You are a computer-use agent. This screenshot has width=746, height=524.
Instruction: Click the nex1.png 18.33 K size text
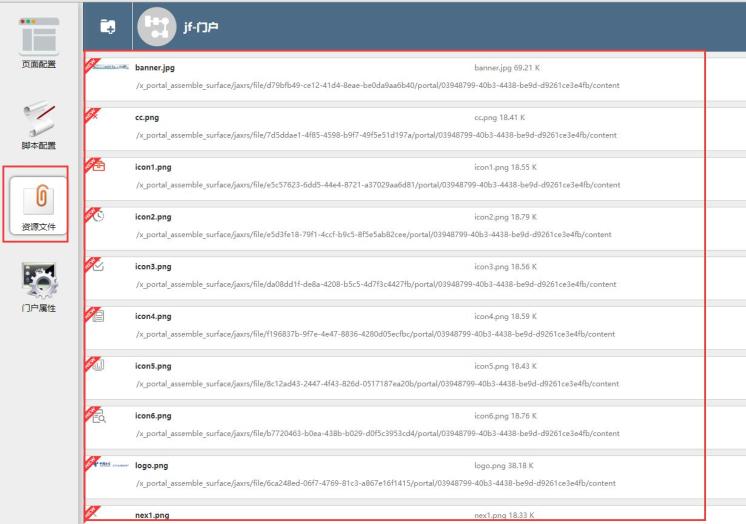pyautogui.click(x=504, y=515)
